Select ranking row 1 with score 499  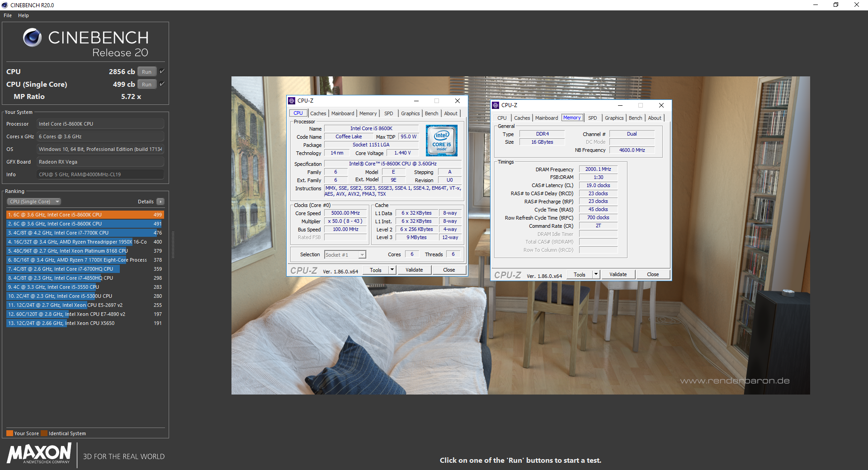tap(85, 215)
